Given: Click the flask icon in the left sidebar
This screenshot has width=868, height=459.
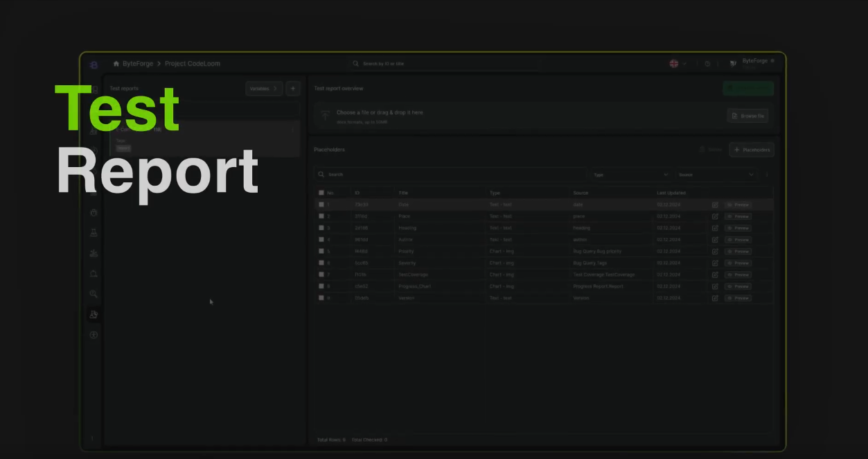Looking at the screenshot, I should [x=94, y=233].
